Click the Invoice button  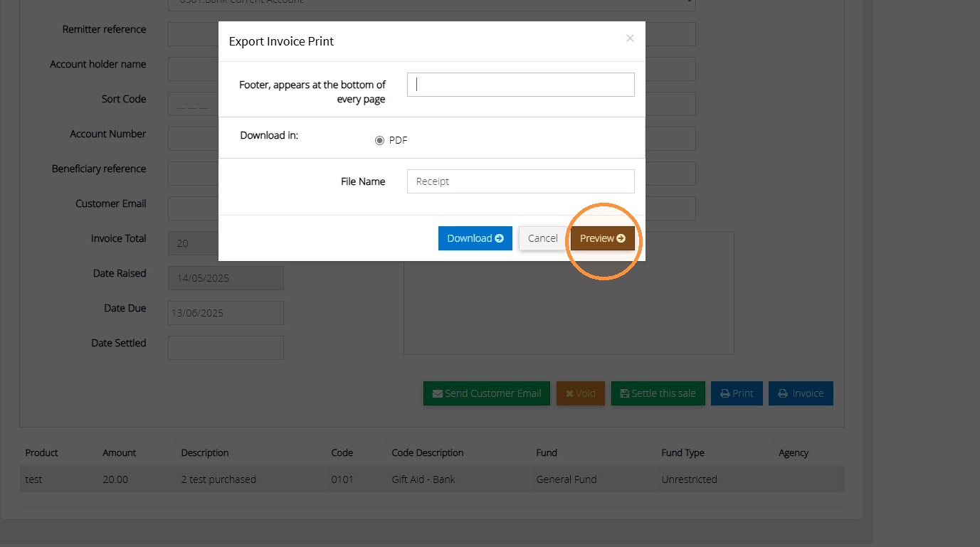801,393
